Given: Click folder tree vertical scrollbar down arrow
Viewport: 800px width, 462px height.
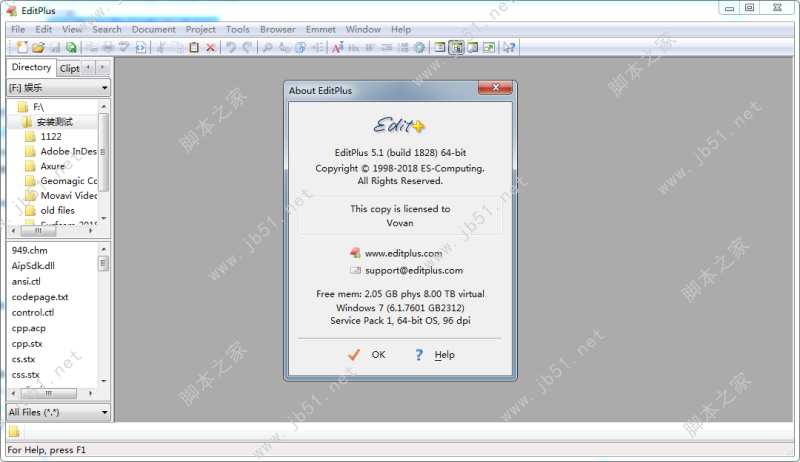Looking at the screenshot, I should tap(104, 218).
